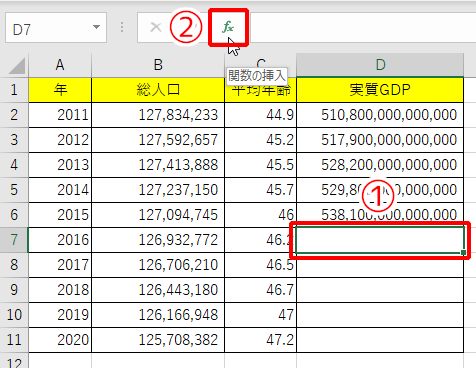Image resolution: width=476 pixels, height=368 pixels.
Task: Select row 4 header
Action: point(14,165)
